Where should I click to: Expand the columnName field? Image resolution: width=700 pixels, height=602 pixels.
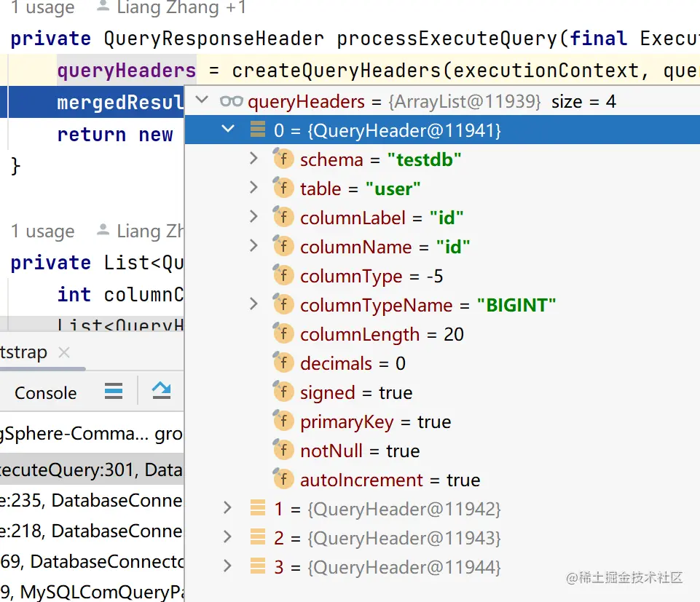point(253,246)
